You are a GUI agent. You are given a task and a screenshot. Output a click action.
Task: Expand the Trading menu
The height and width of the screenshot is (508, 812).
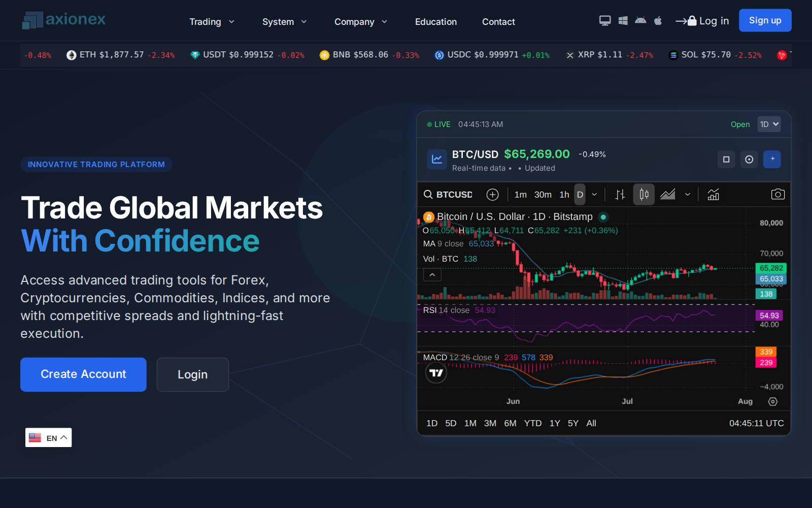tap(212, 22)
